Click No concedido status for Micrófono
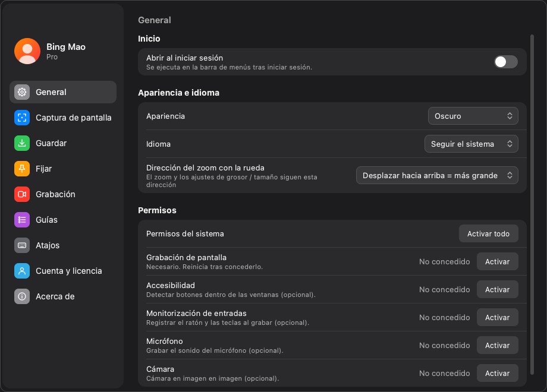This screenshot has height=392, width=547. (x=445, y=345)
